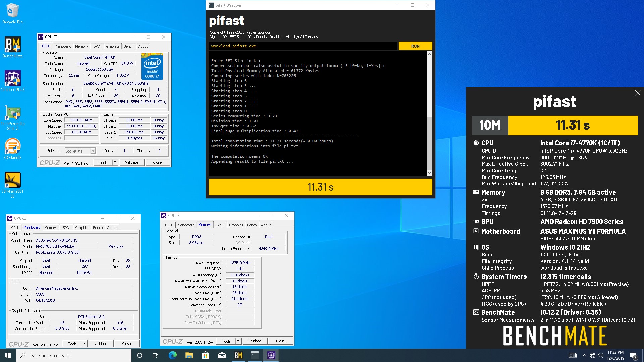The width and height of the screenshot is (644, 362).
Task: Open the touch keyboard tray icon
Action: 573,355
